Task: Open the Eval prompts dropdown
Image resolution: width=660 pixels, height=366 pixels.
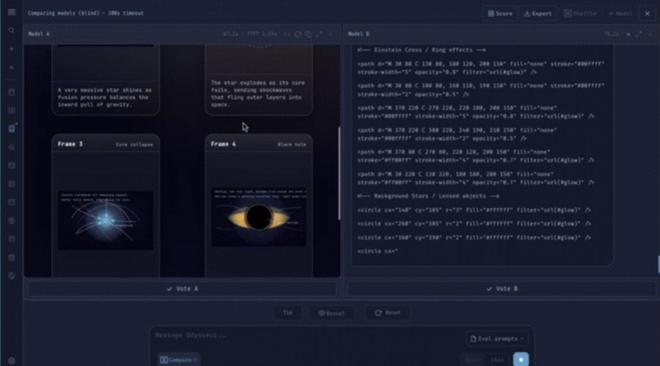Action: tap(497, 339)
